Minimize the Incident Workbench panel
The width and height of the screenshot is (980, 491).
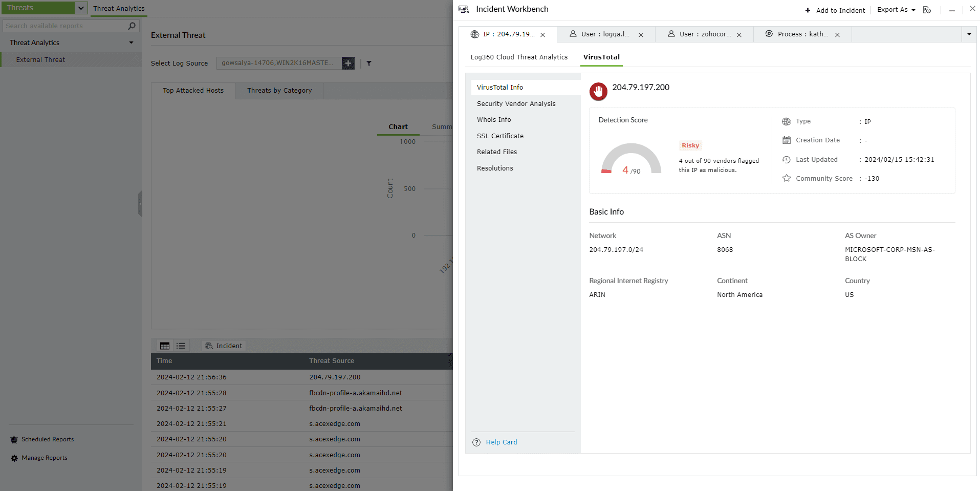tap(952, 10)
